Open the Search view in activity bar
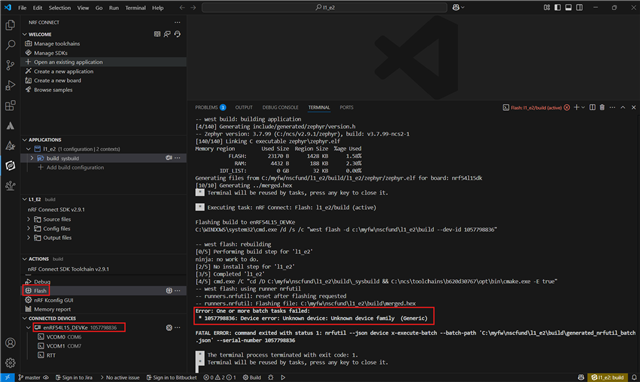This screenshot has height=382, width=640. [x=10, y=45]
